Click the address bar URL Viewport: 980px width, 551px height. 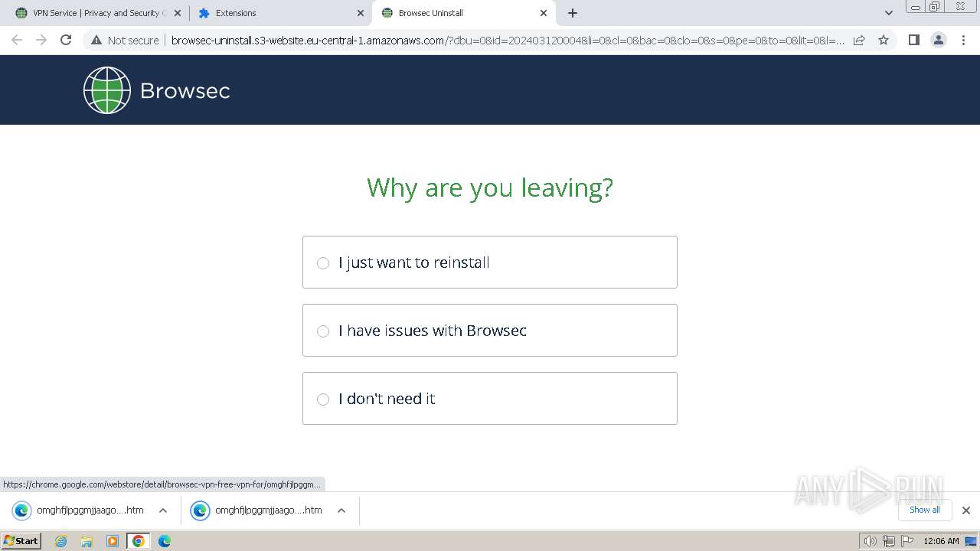508,41
